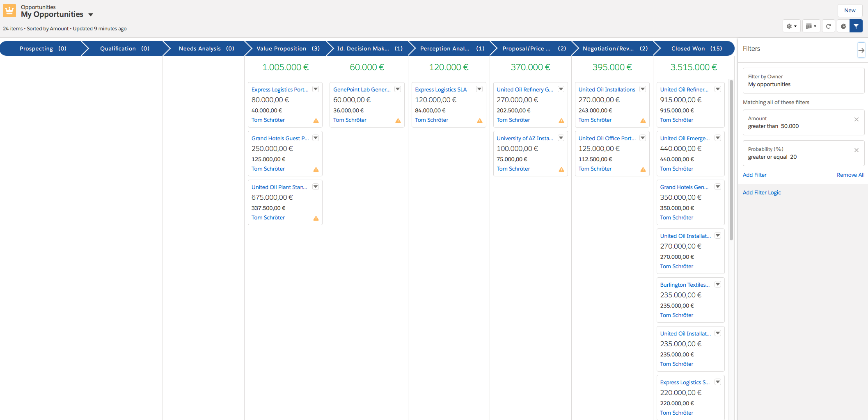Viewport: 868px width, 420px height.
Task: Open actions menu for University of AZ Insta... card
Action: (561, 138)
